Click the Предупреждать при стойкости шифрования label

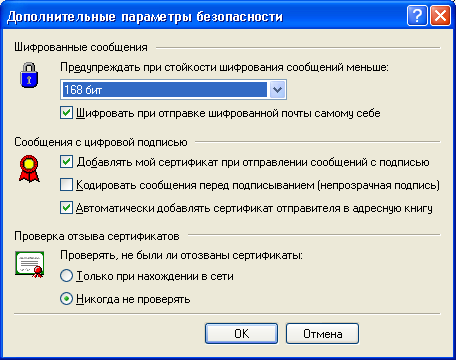coord(224,67)
